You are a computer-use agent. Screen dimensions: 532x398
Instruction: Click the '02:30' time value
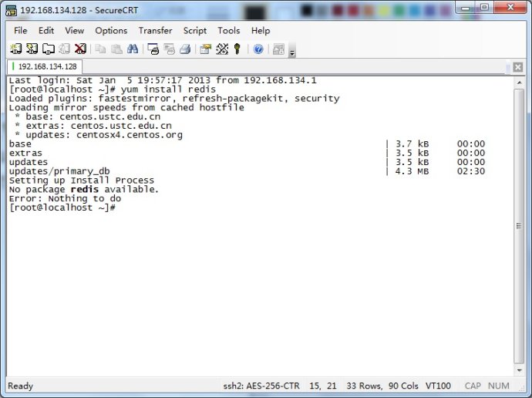(x=471, y=171)
